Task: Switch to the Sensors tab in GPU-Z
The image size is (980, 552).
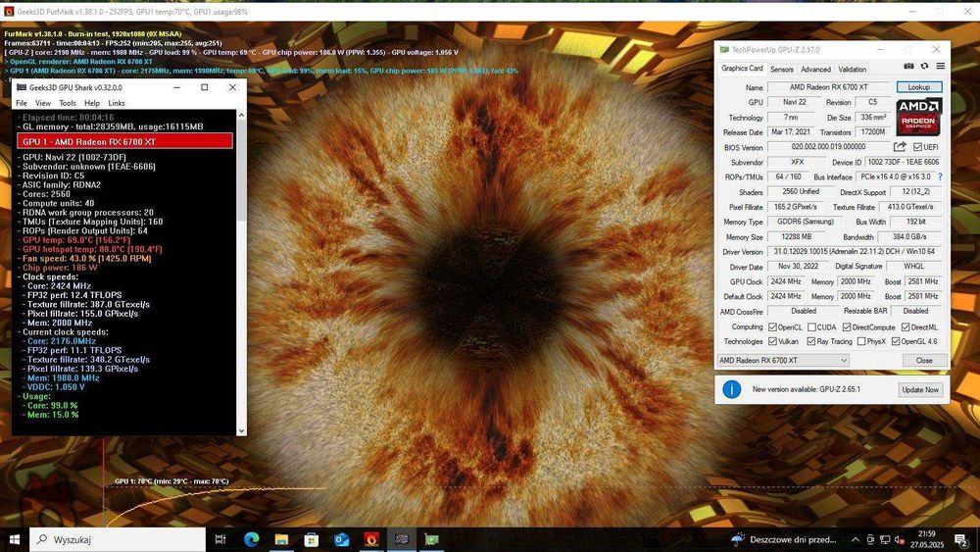Action: point(782,70)
